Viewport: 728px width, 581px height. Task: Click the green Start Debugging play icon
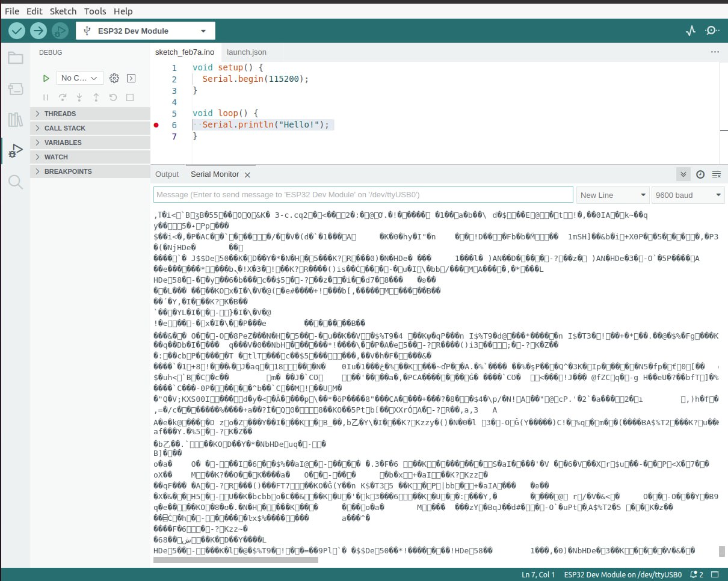46,78
